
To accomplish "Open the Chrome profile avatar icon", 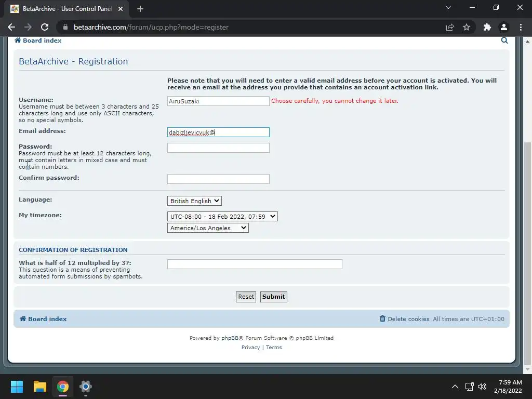I will pos(504,27).
